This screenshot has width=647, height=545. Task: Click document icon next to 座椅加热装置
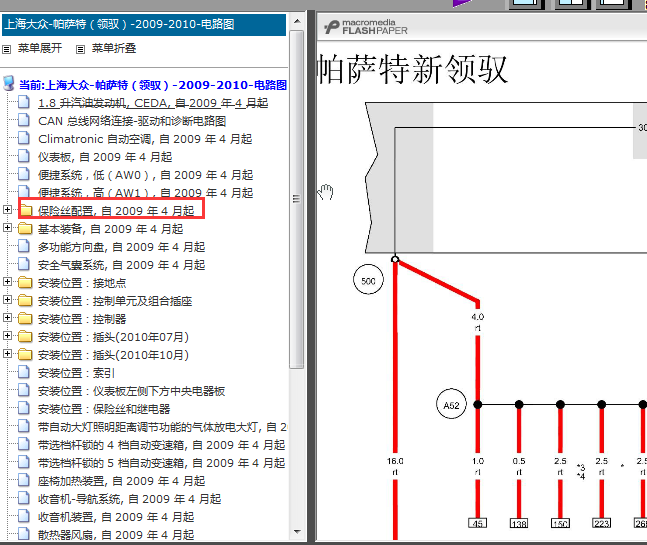pyautogui.click(x=24, y=480)
